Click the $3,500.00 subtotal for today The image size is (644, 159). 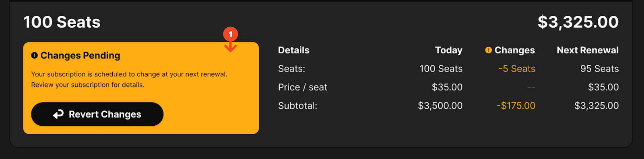[x=440, y=106]
